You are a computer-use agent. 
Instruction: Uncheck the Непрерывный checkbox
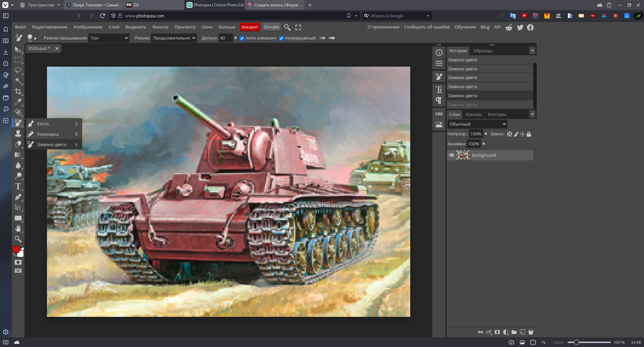tap(281, 38)
